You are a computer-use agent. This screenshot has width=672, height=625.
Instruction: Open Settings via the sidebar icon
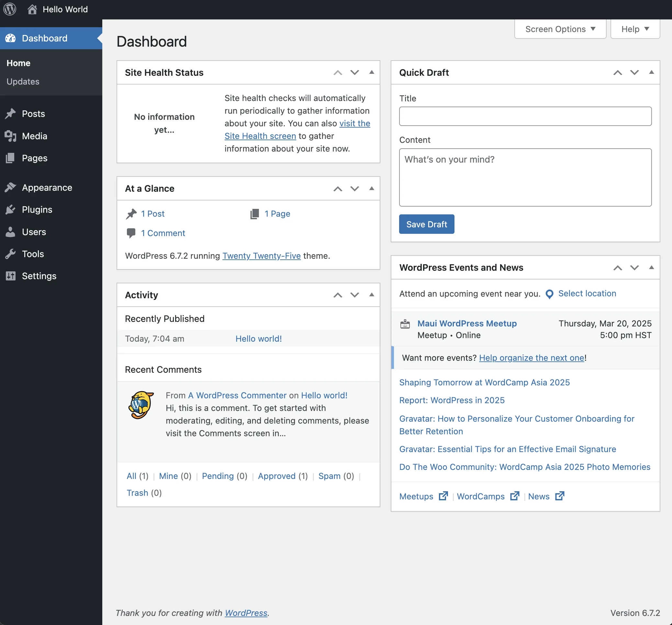[x=10, y=276]
